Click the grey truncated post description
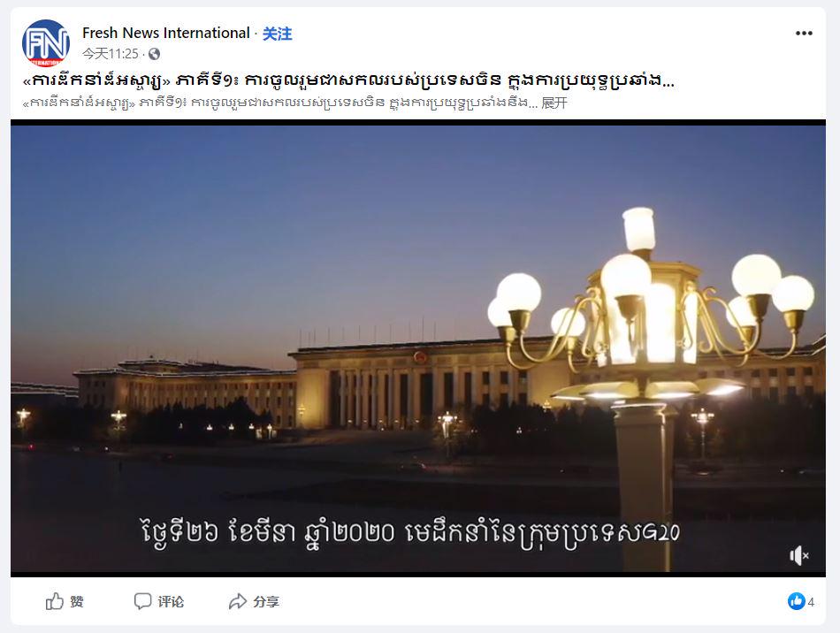Image resolution: width=840 pixels, height=633 pixels. [280, 103]
